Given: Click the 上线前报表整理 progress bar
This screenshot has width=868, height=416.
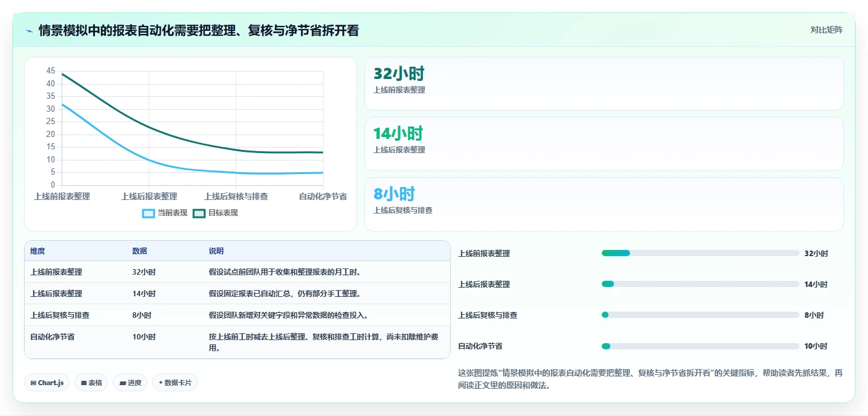Looking at the screenshot, I should [700, 253].
